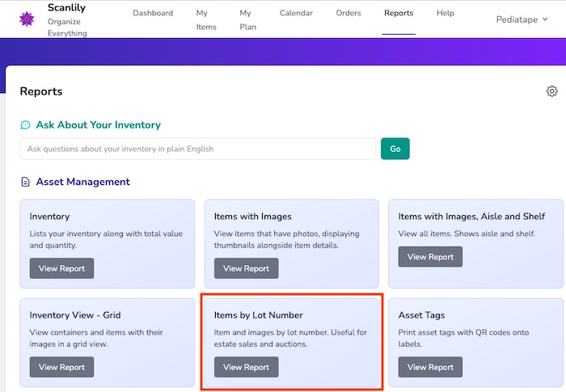The width and height of the screenshot is (566, 392).
Task: Open the Dashboard menu item
Action: tap(152, 14)
